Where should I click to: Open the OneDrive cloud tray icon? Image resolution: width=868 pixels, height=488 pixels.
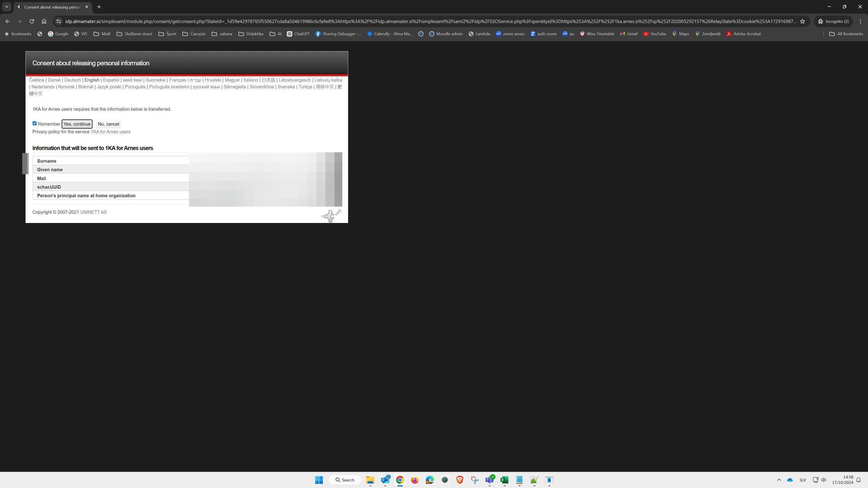click(x=790, y=480)
